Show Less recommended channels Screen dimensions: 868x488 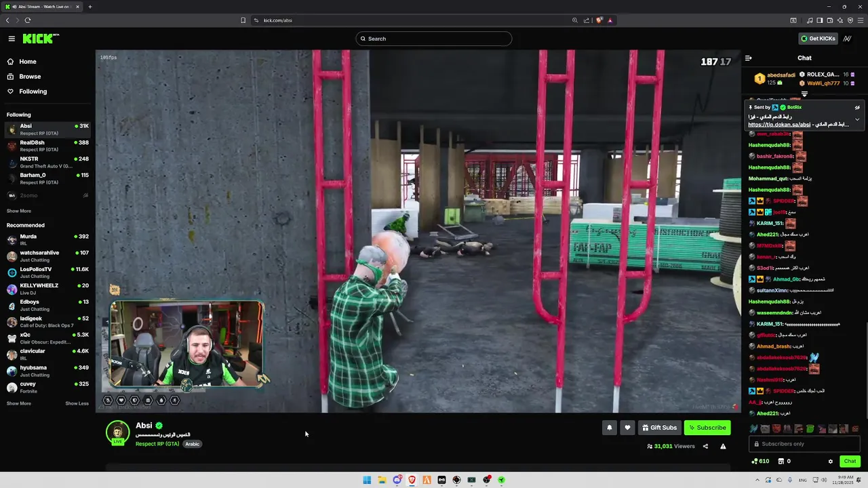pyautogui.click(x=77, y=403)
